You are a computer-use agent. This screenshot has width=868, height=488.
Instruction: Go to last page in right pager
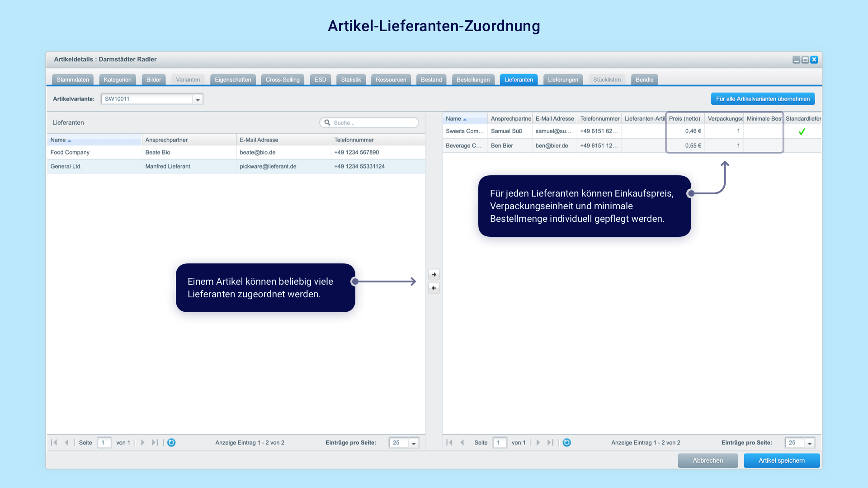pyautogui.click(x=550, y=443)
